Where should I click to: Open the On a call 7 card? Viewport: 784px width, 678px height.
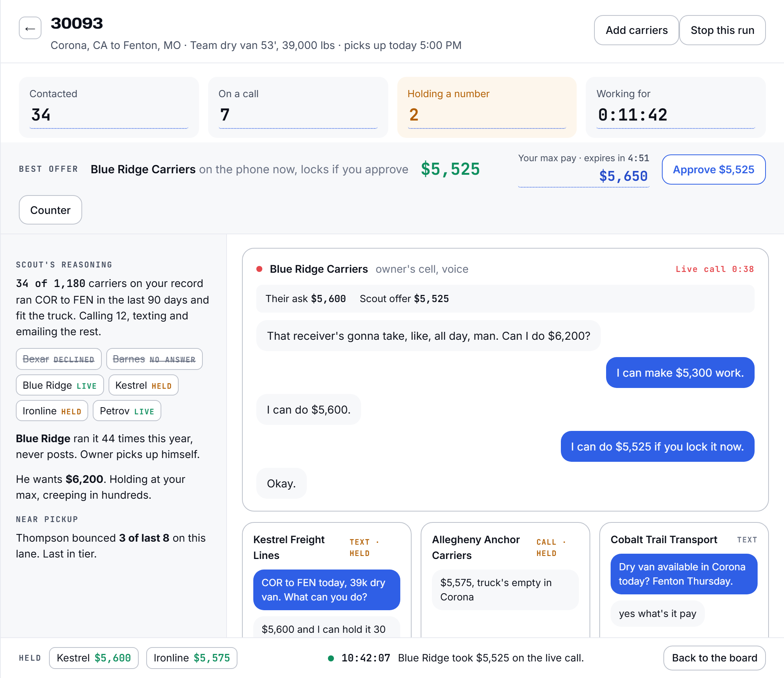pos(298,107)
